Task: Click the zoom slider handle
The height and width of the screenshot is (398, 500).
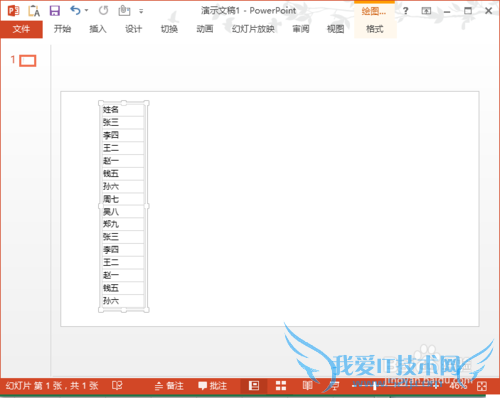Action: [374, 386]
